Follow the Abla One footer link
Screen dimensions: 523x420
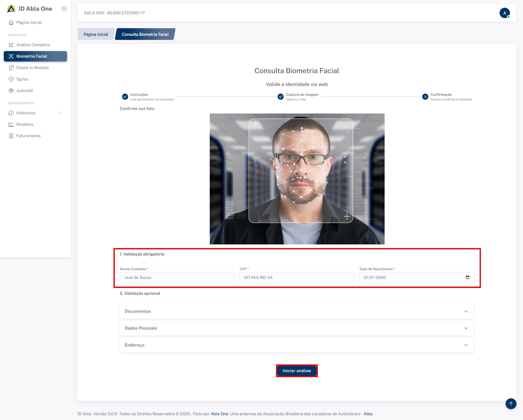[219, 414]
